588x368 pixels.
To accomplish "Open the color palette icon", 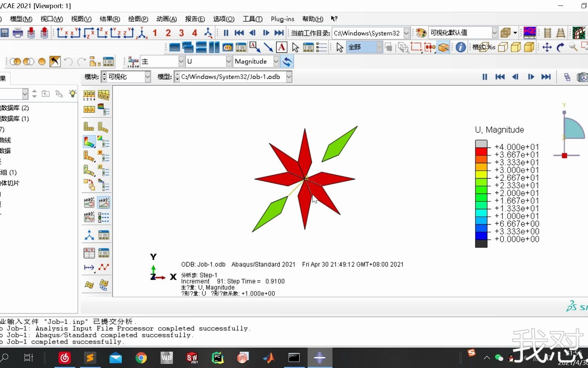I will 421,33.
